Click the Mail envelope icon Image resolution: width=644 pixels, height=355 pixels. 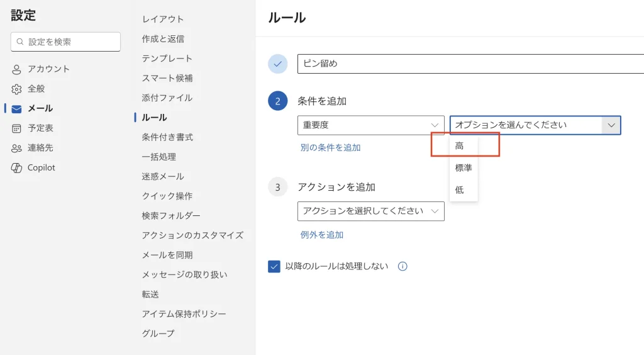[x=16, y=109]
